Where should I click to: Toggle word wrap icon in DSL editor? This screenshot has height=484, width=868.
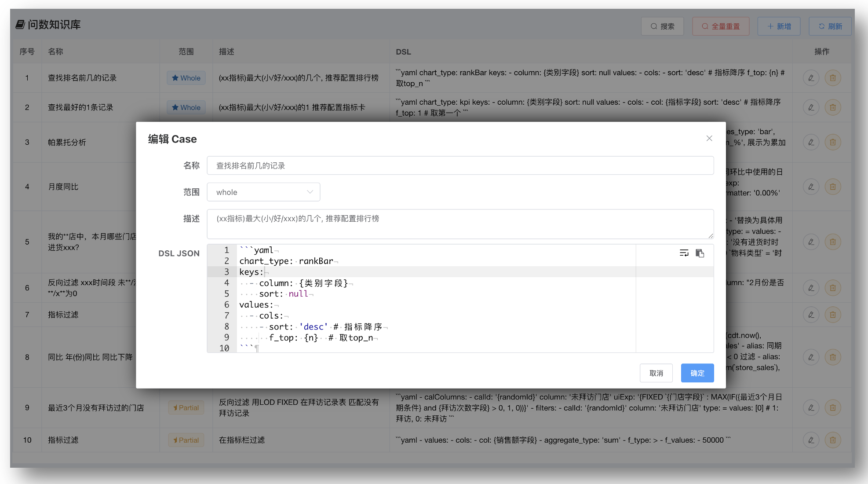684,253
